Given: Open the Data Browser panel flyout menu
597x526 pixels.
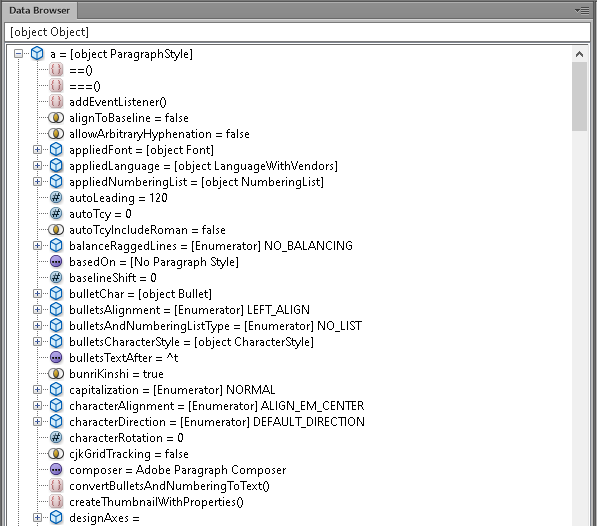Looking at the screenshot, I should point(582,10).
